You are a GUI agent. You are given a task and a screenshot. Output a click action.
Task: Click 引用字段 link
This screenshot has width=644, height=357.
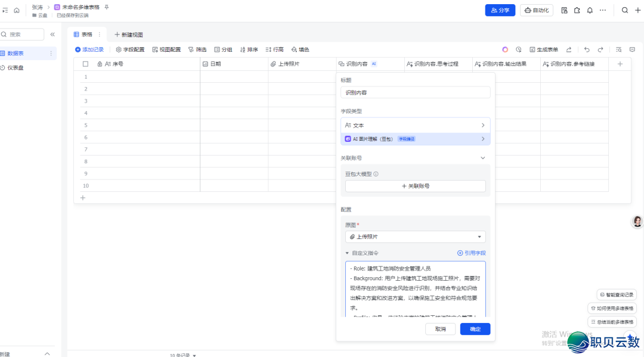(472, 253)
